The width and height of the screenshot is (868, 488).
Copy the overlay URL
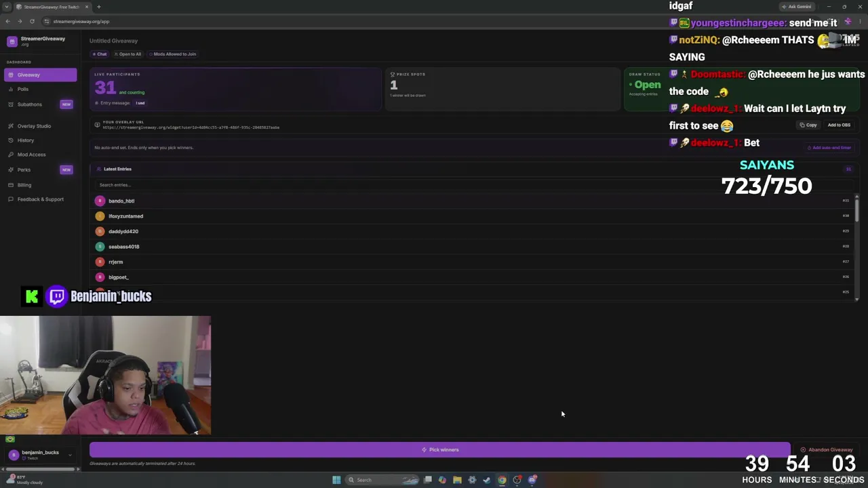pyautogui.click(x=808, y=125)
